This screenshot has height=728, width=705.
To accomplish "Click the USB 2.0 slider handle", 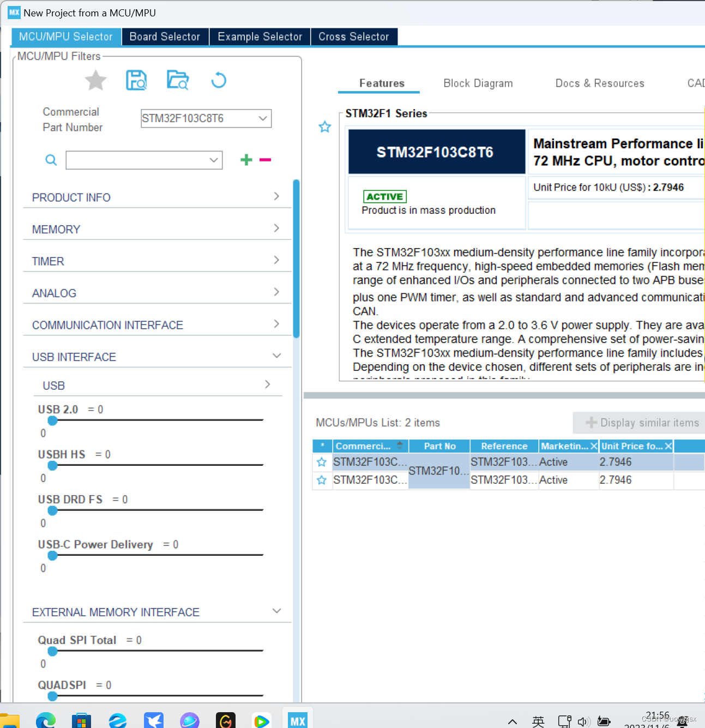I will point(53,420).
